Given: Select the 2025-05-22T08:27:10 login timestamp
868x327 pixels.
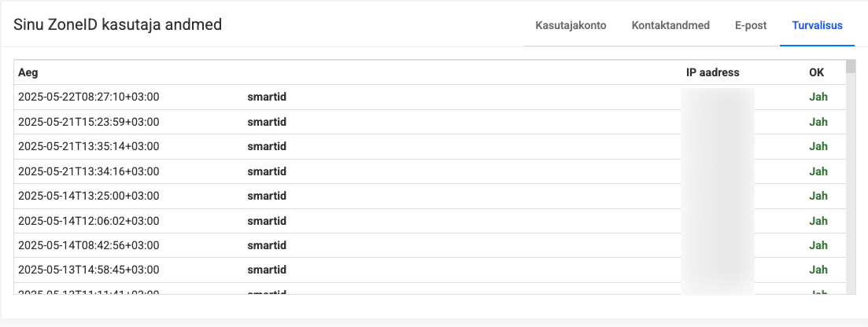Looking at the screenshot, I should point(88,97).
